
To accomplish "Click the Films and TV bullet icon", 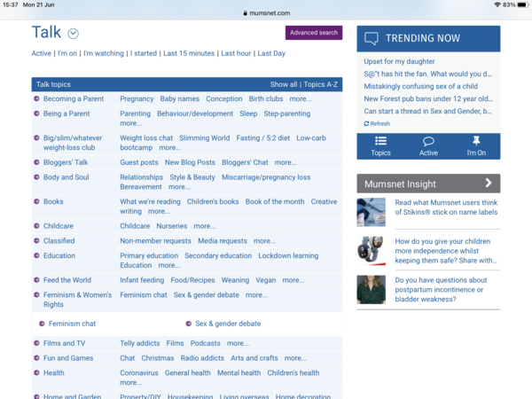I will pos(36,343).
